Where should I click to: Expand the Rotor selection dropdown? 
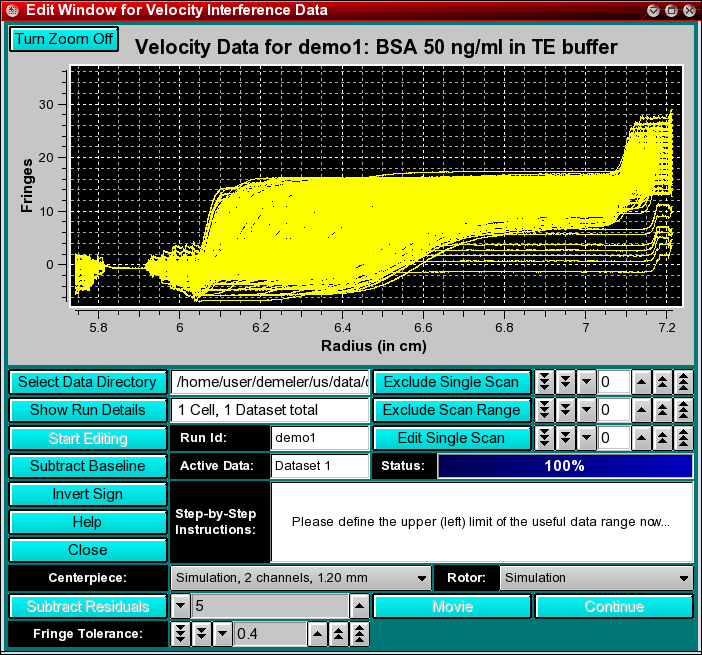pos(596,578)
